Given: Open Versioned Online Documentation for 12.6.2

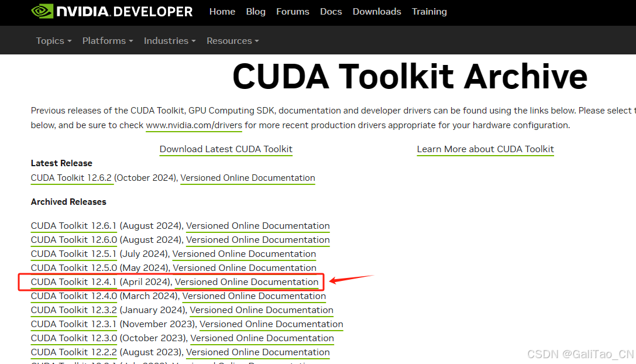Looking at the screenshot, I should (247, 178).
